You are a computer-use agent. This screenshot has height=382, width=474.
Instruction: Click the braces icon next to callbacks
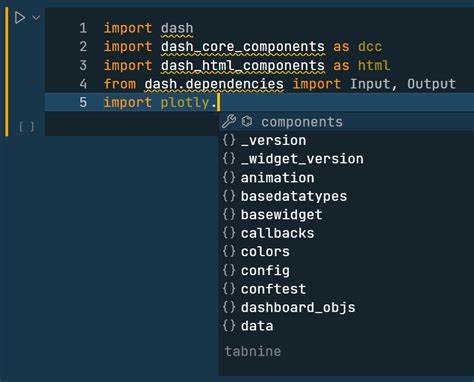click(229, 233)
